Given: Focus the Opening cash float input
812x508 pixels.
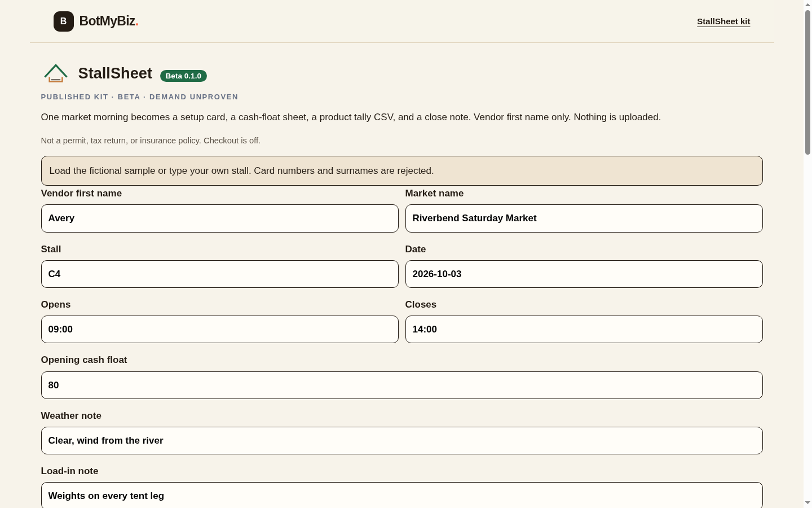Looking at the screenshot, I should (x=402, y=385).
